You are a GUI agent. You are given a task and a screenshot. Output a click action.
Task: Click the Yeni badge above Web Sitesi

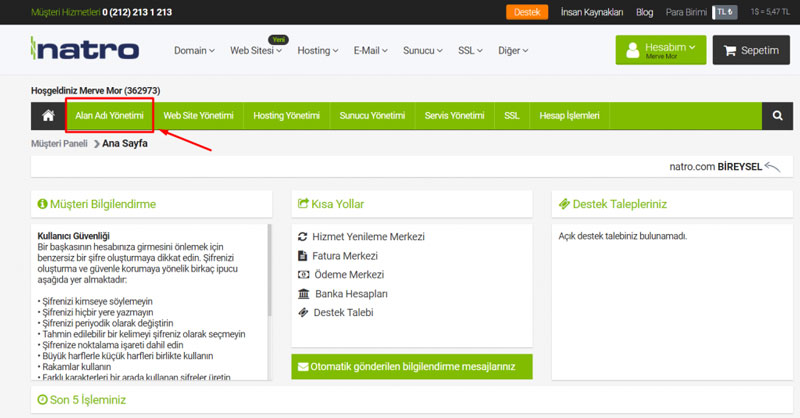[279, 39]
